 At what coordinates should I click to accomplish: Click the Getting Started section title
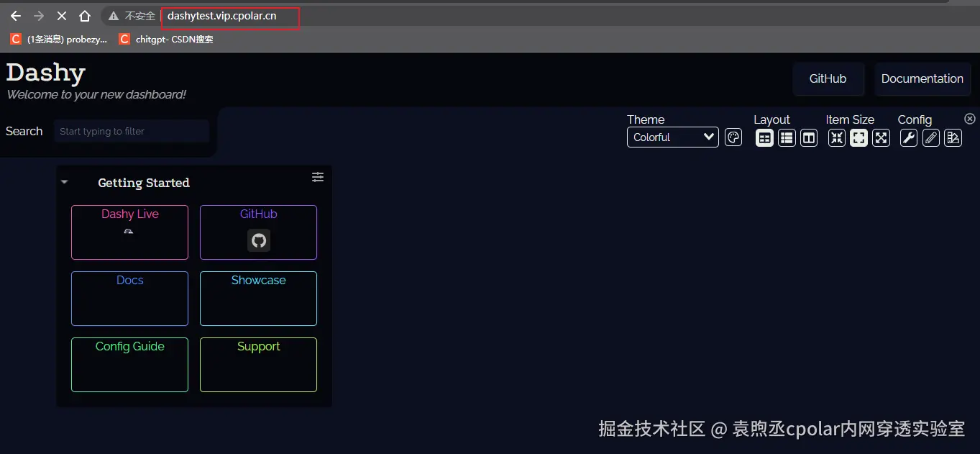pyautogui.click(x=144, y=183)
